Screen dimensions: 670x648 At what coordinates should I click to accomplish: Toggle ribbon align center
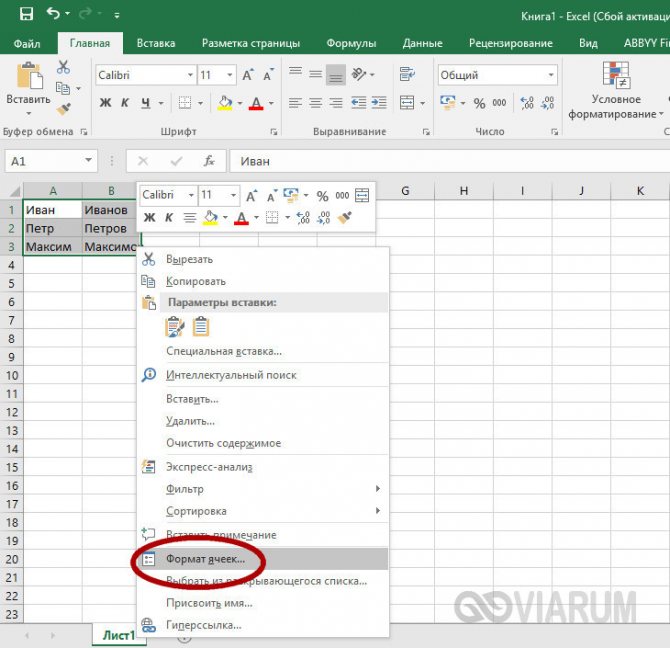(316, 103)
